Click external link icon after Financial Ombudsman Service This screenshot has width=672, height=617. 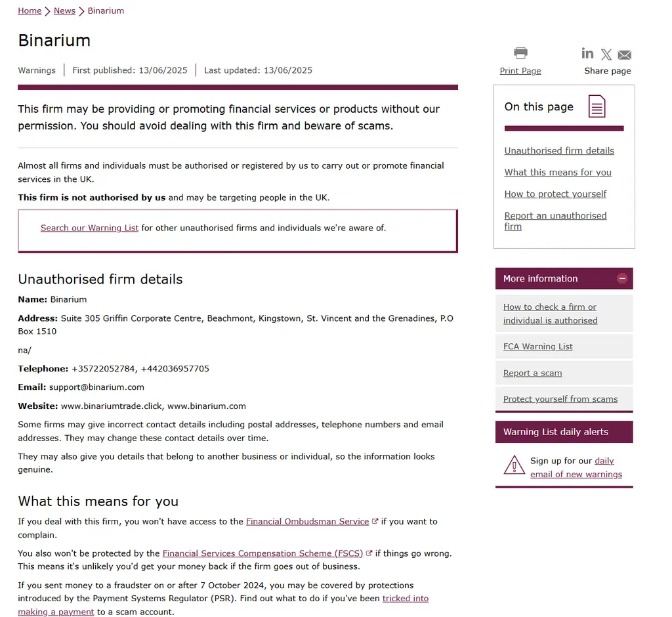pyautogui.click(x=375, y=521)
